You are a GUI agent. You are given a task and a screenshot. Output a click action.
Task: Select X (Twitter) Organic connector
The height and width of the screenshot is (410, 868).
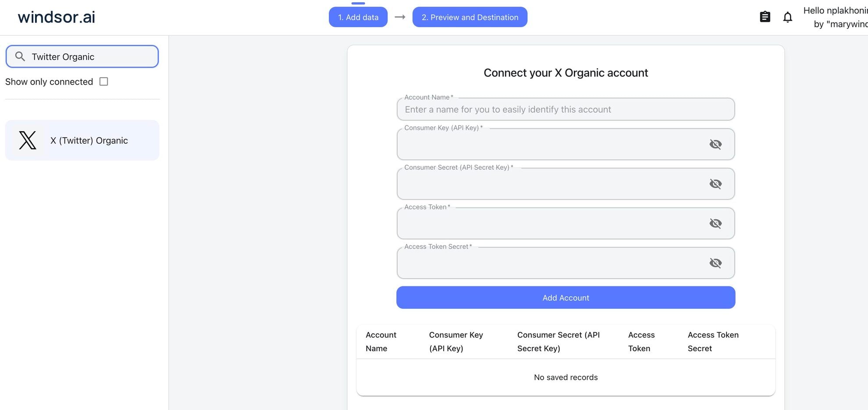pyautogui.click(x=82, y=140)
